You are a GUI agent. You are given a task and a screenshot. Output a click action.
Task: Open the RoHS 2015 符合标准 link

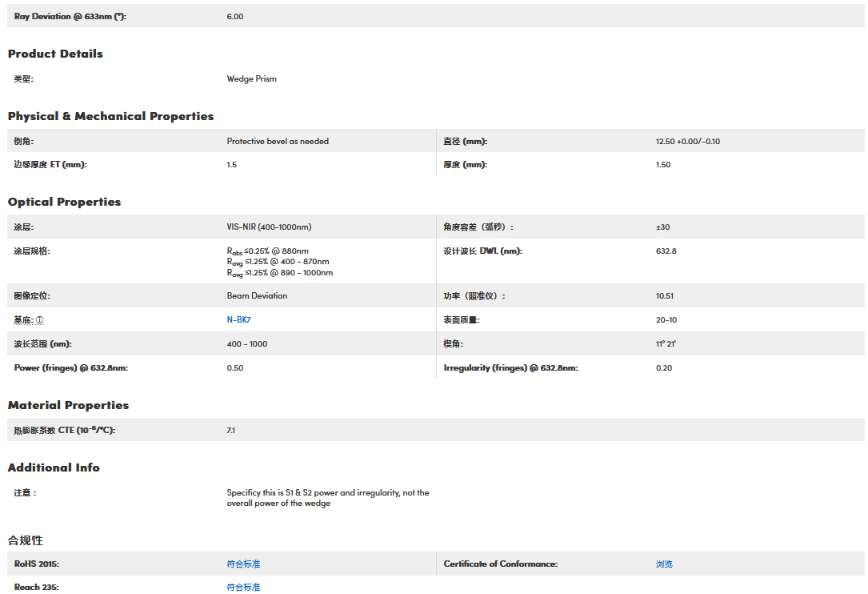[243, 564]
